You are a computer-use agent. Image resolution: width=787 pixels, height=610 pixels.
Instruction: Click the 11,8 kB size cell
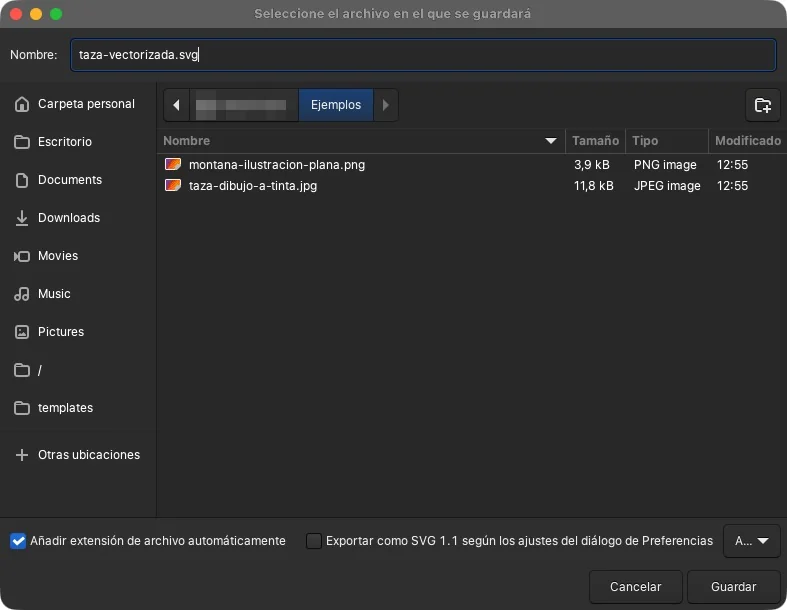pos(593,186)
